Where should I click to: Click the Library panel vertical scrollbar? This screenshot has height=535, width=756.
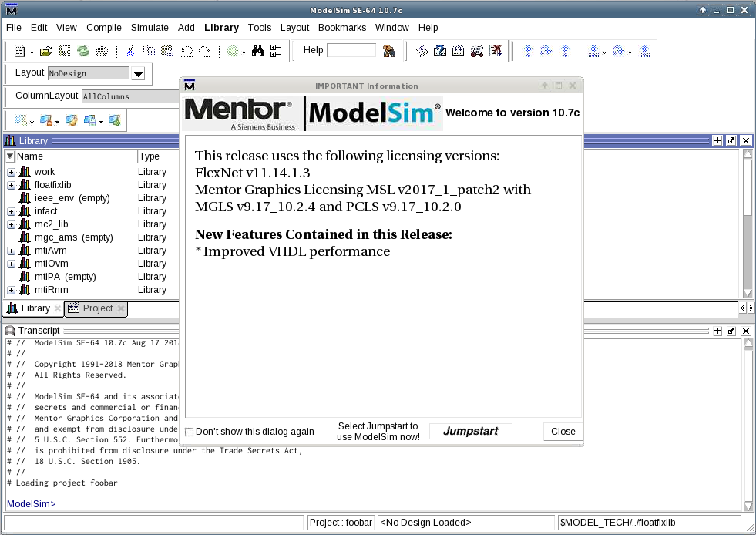tap(748, 224)
